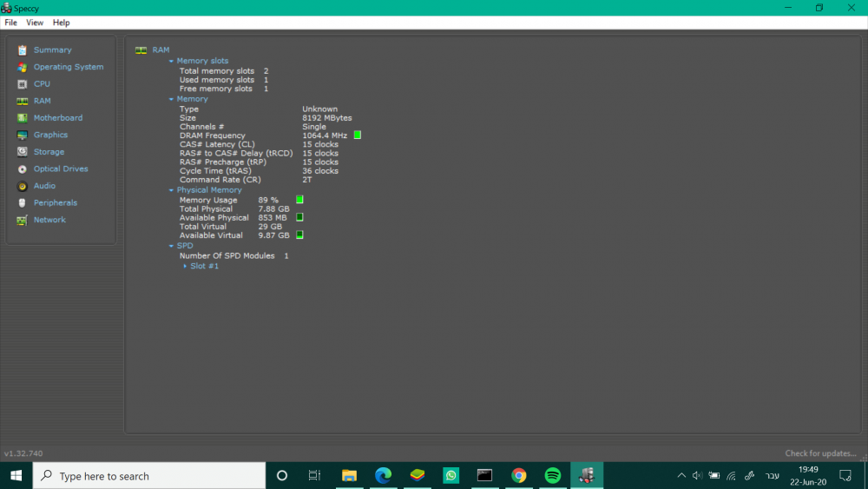
Task: Click Check for updates link
Action: point(820,453)
